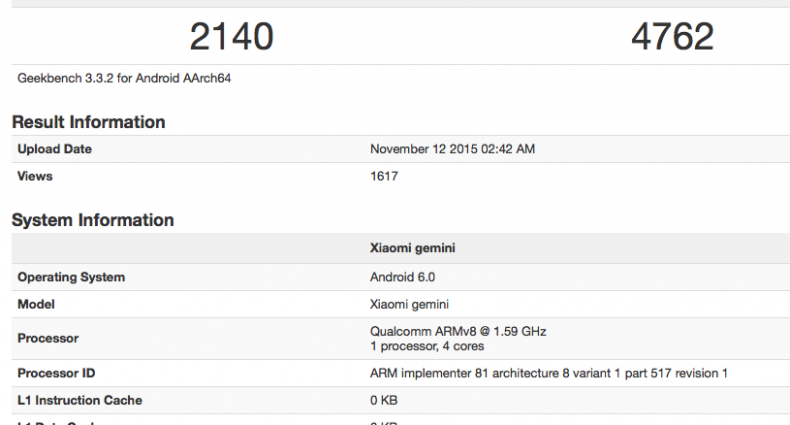Viewport: 790px width, 425px height.
Task: Click the multi-core score 4762
Action: [672, 37]
